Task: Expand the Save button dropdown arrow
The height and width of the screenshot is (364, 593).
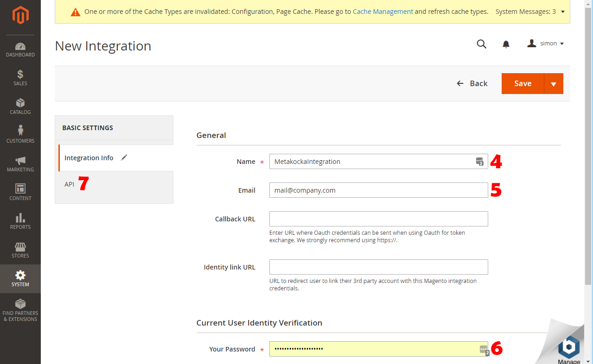Action: pos(553,84)
